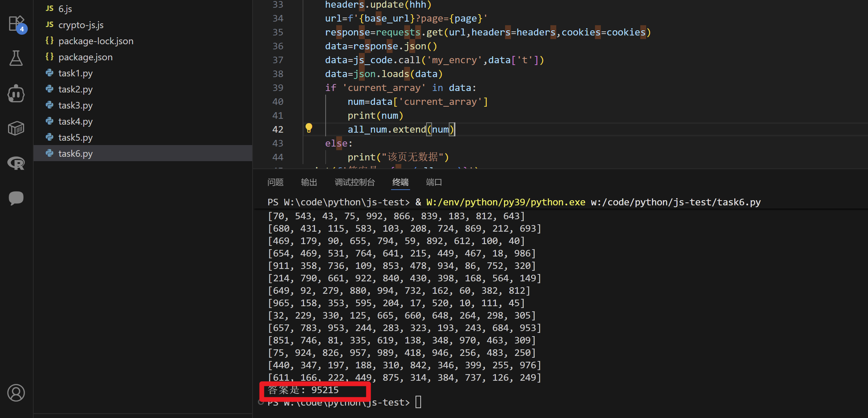
Task: Switch to the 问题 tab
Action: click(275, 182)
